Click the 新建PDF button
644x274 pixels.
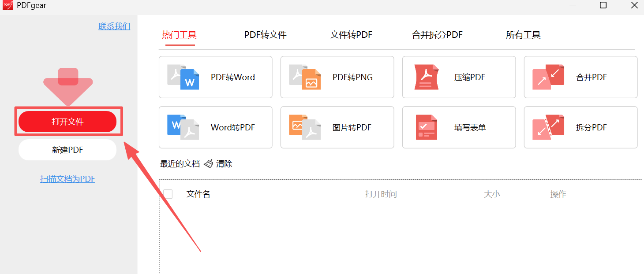67,150
